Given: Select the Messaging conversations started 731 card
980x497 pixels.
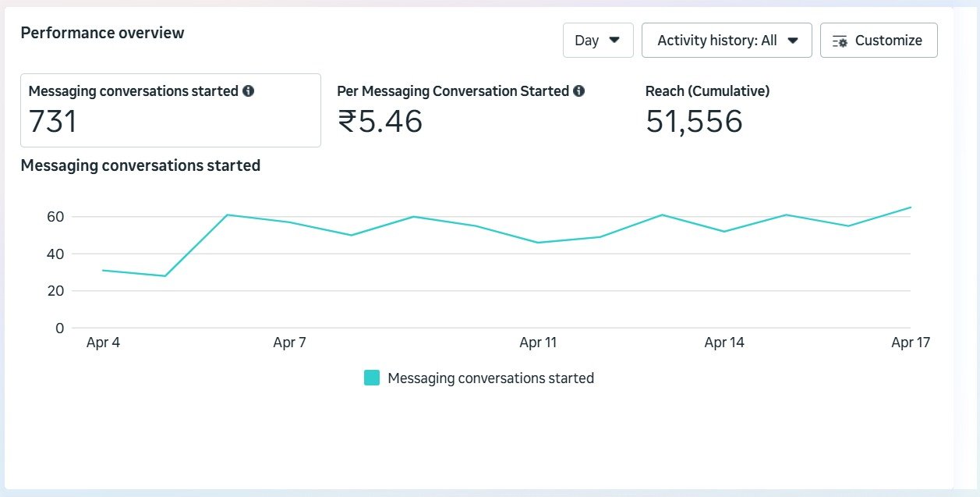Looking at the screenshot, I should click(x=170, y=110).
